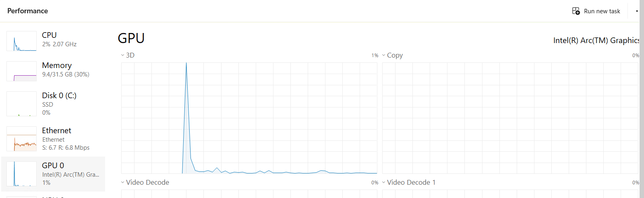Viewport: 644px width, 198px height.
Task: Change the Video Decode 1 engine selector
Action: (383, 182)
